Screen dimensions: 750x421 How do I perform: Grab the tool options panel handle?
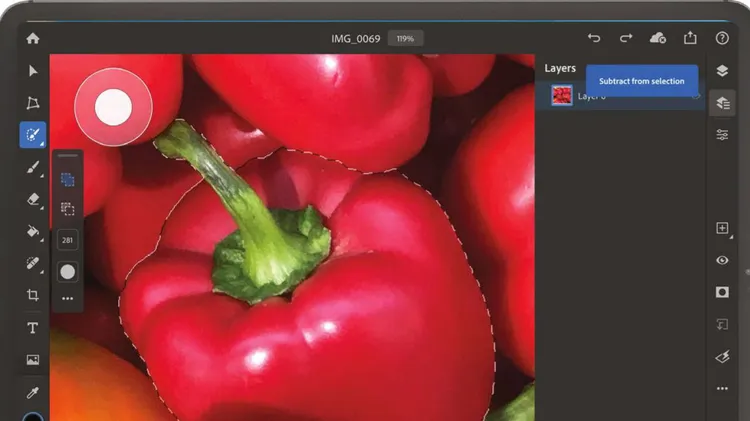point(67,155)
